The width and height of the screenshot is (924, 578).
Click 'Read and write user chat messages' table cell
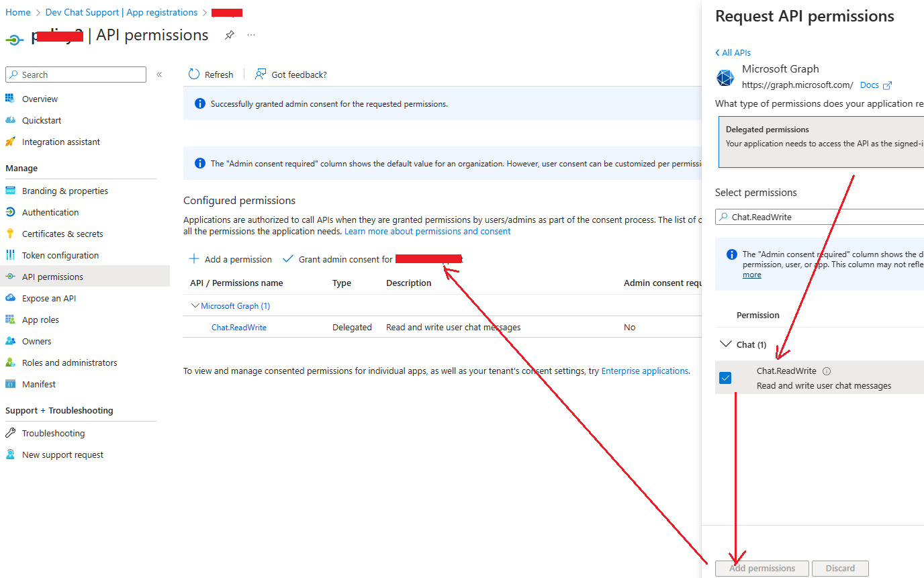pos(453,327)
